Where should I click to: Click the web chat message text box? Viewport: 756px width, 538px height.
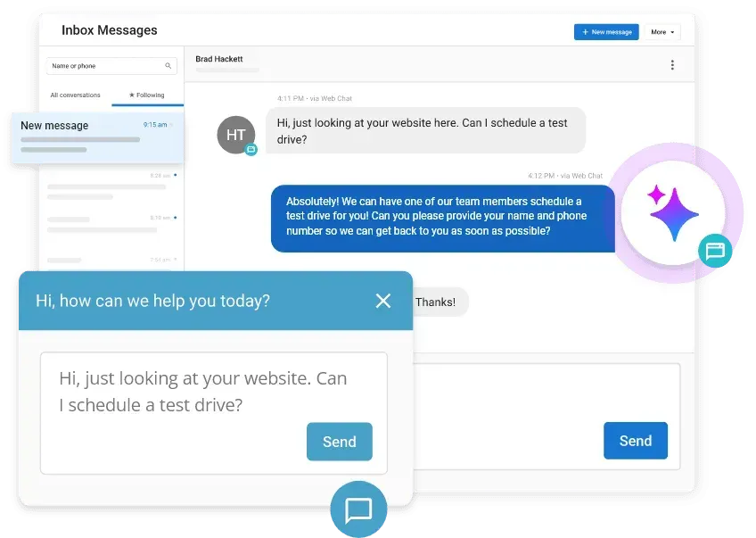tap(214, 413)
